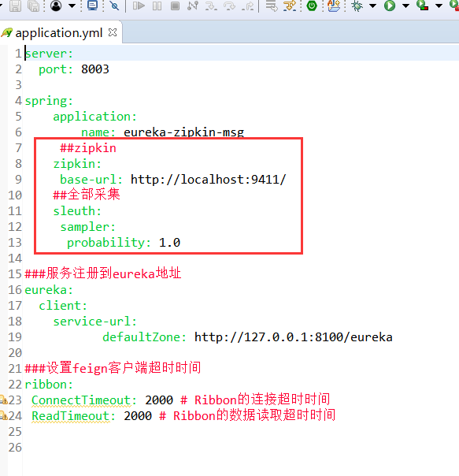This screenshot has width=459, height=476.
Task: Click the port value 8003
Action: click(x=95, y=69)
